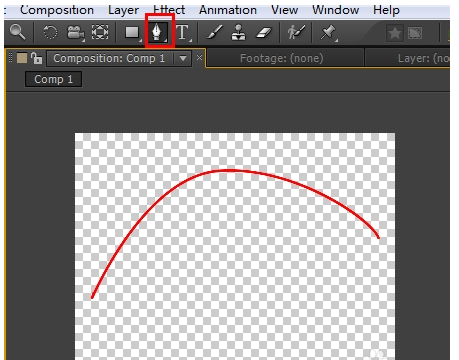Select the Rotation tool
459x360 pixels.
[x=50, y=33]
